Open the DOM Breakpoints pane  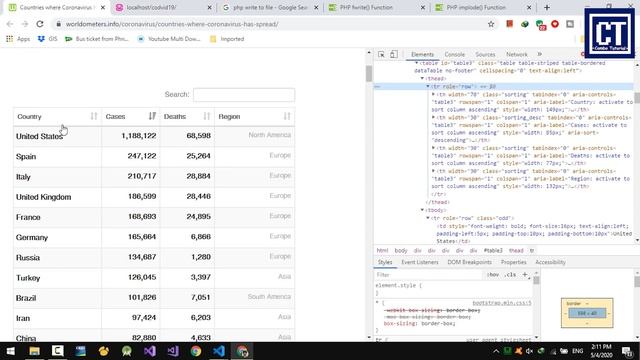pos(469,262)
